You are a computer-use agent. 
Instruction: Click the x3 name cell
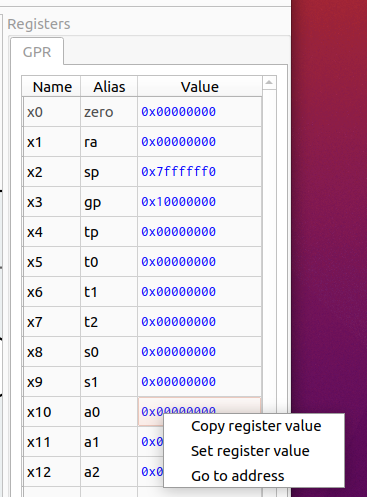(x=52, y=202)
